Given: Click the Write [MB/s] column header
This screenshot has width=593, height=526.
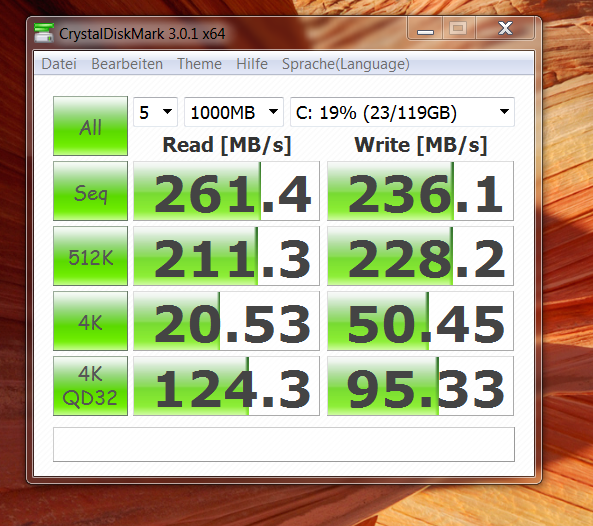Looking at the screenshot, I should coord(421,145).
